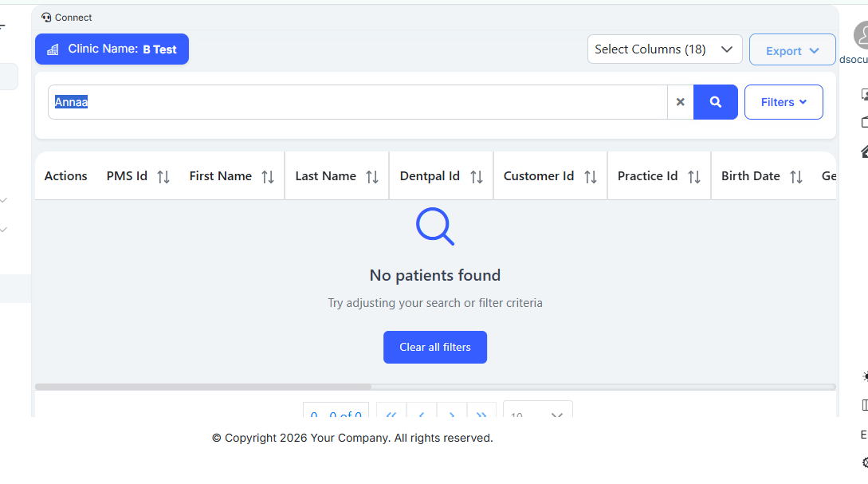Click the Clinic Name B Test button
Viewport: 868px width, 484px height.
[x=112, y=49]
